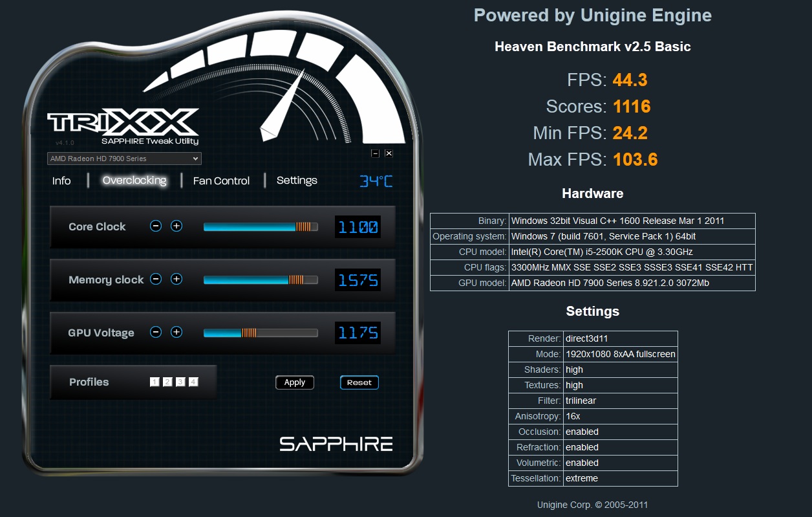Increase Memory clock with plus button
The height and width of the screenshot is (517, 812).
pos(176,279)
